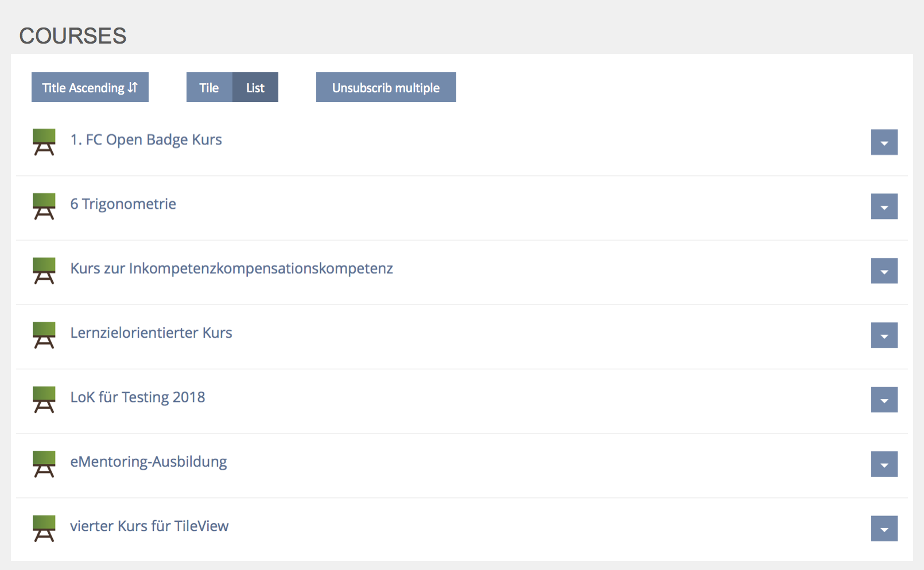Open the LoK für Testing 2018 course
The image size is (924, 570).
(x=138, y=397)
